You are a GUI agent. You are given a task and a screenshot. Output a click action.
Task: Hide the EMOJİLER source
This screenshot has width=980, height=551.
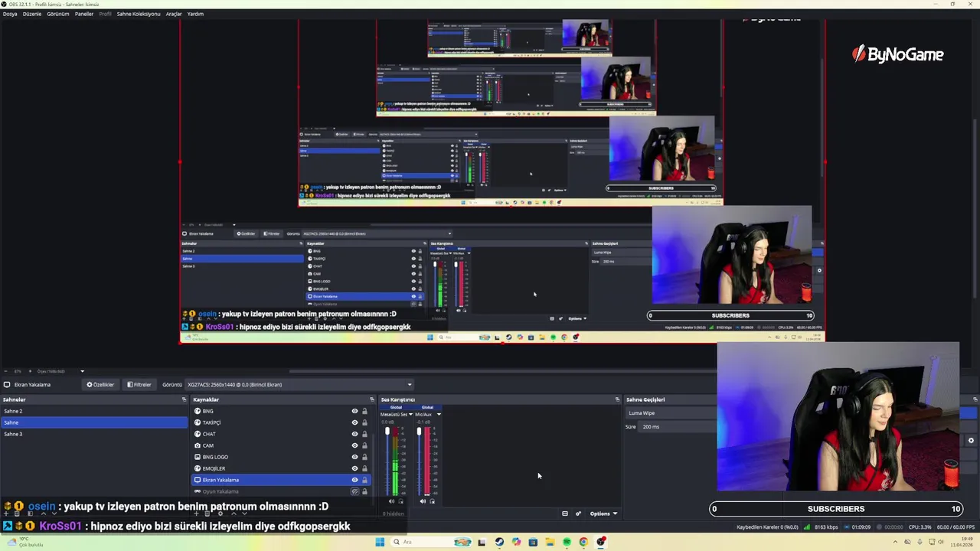click(354, 468)
